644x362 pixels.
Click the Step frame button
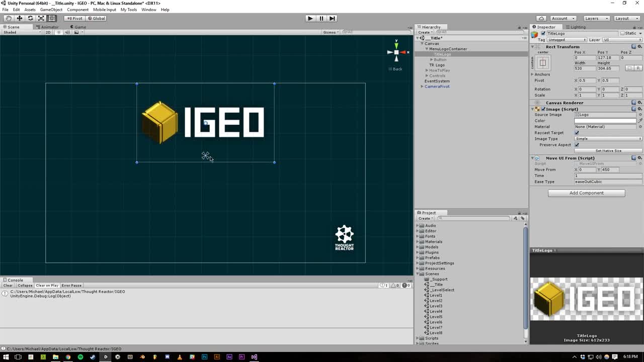(x=332, y=18)
